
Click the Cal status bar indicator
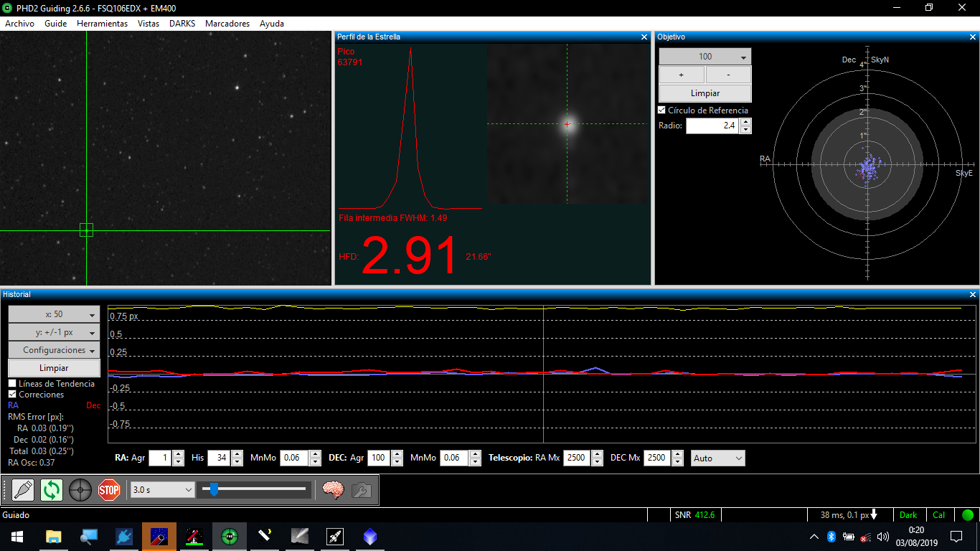(x=939, y=515)
